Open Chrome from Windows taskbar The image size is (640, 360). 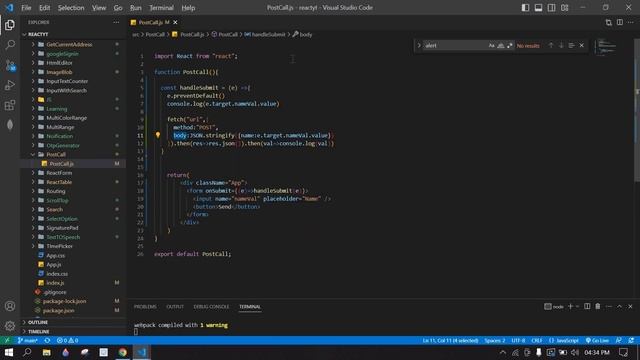122,352
